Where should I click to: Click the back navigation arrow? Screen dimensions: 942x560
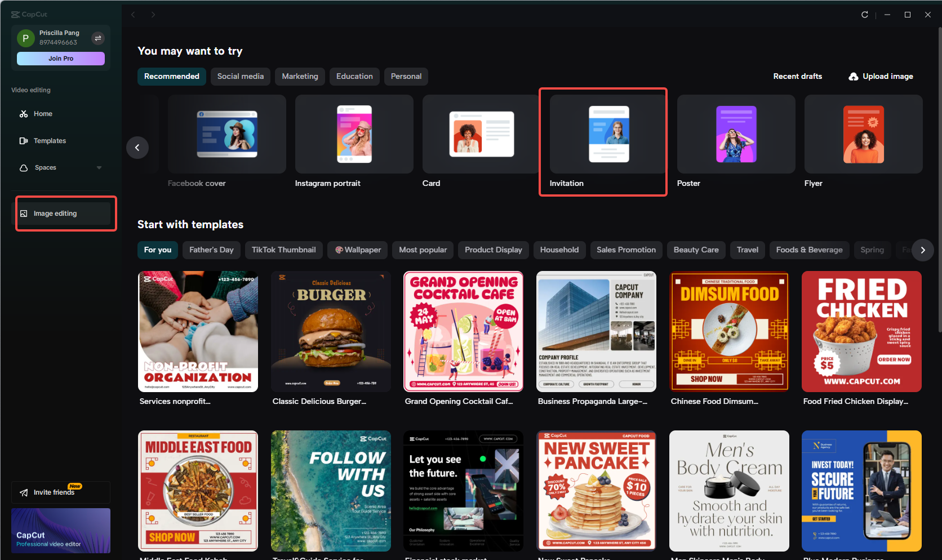pos(133,14)
